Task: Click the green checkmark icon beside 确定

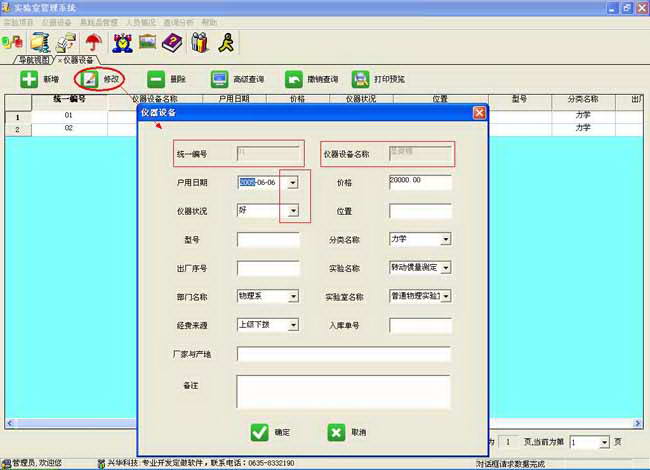Action: coord(260,432)
